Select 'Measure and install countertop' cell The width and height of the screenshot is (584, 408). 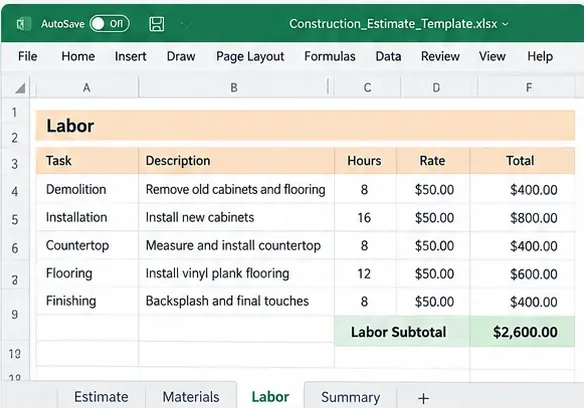pyautogui.click(x=236, y=246)
